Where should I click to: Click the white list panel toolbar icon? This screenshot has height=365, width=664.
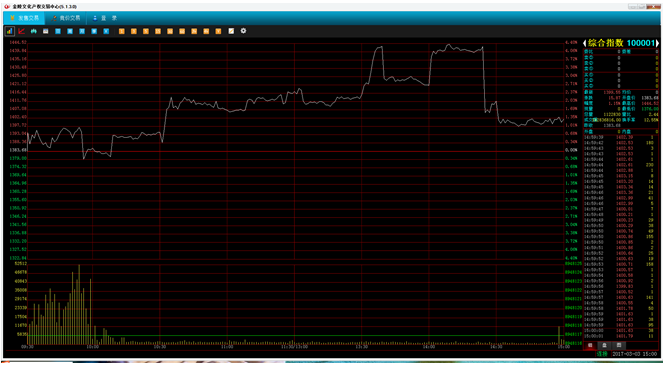coord(46,31)
